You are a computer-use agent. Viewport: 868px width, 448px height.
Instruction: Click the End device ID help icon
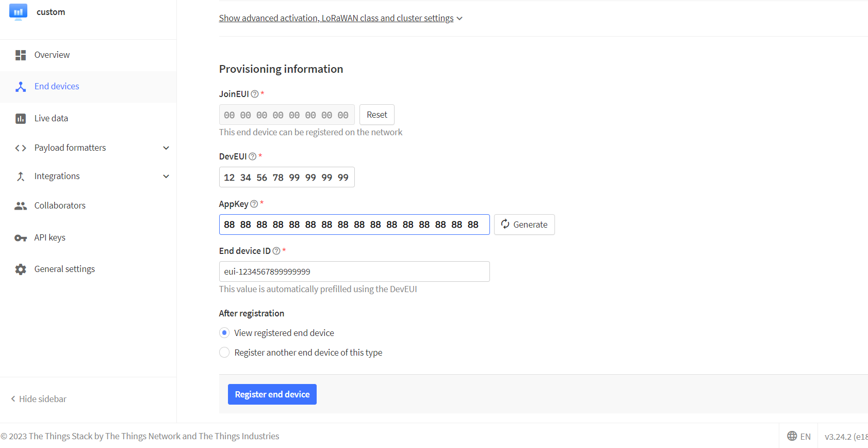(276, 251)
